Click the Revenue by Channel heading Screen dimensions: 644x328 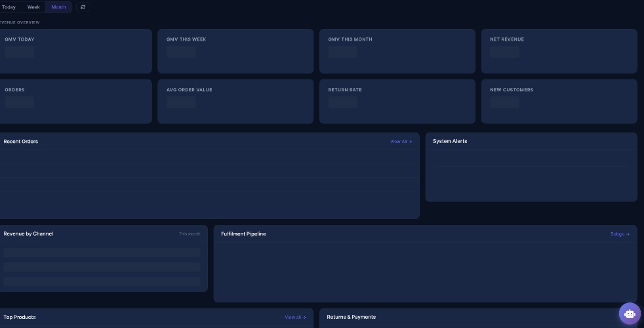point(28,234)
